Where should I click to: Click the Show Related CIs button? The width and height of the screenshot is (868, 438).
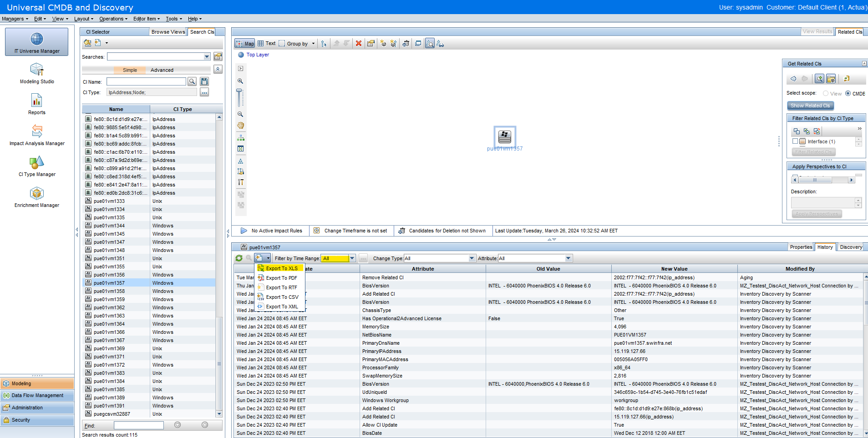click(810, 106)
